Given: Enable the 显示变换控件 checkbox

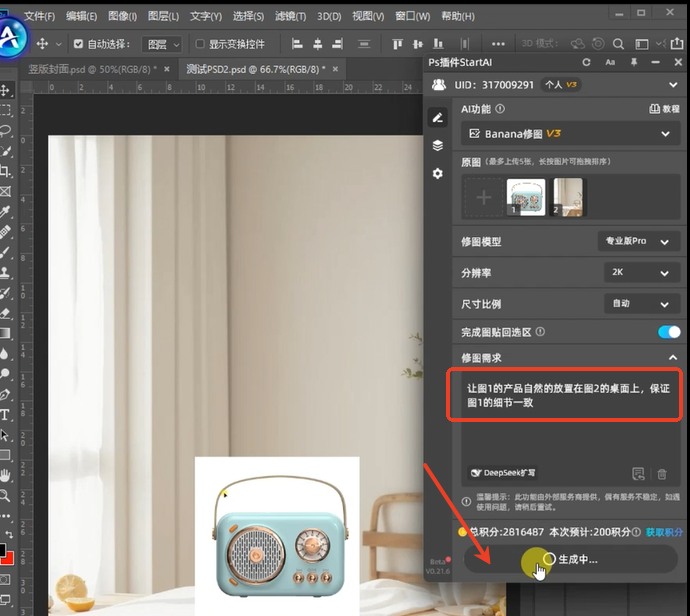Looking at the screenshot, I should pyautogui.click(x=200, y=44).
